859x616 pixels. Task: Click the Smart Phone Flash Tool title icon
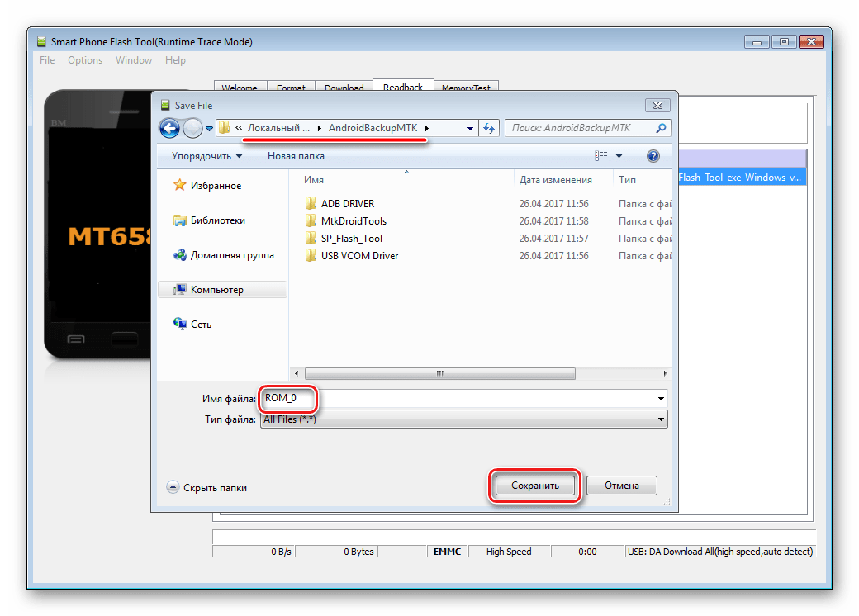pos(41,41)
